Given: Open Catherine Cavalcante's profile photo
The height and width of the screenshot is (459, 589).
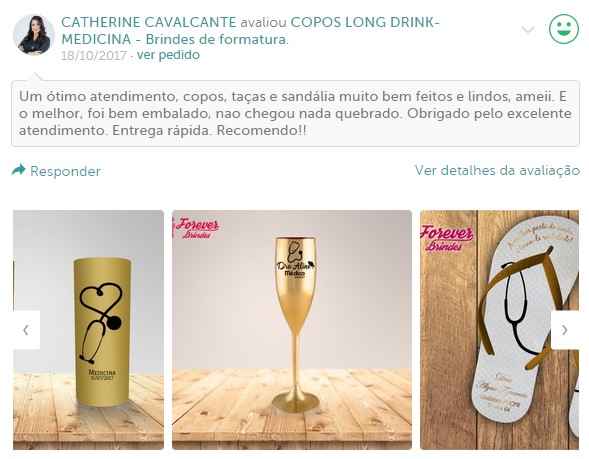Looking at the screenshot, I should tap(34, 35).
